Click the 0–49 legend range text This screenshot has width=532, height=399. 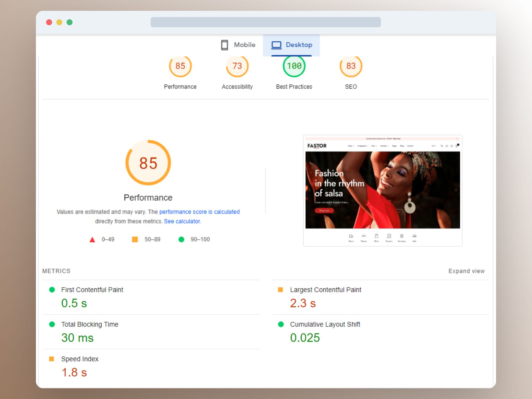click(108, 239)
